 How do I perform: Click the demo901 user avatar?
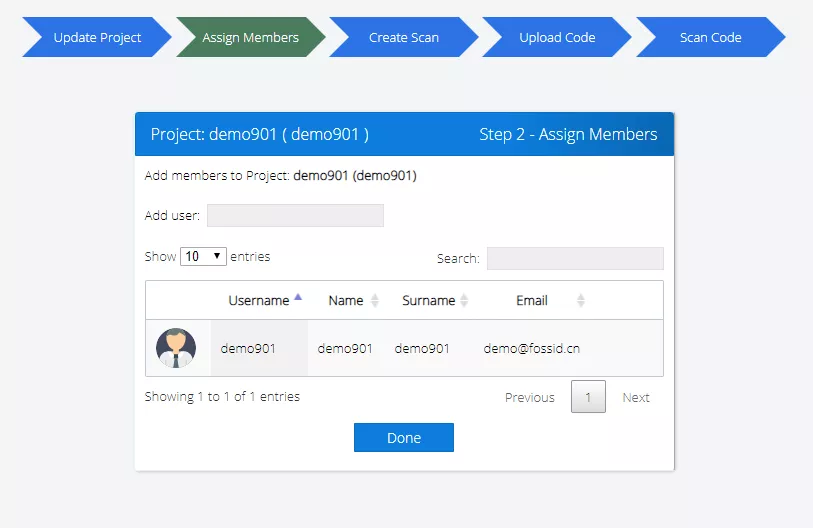point(176,348)
